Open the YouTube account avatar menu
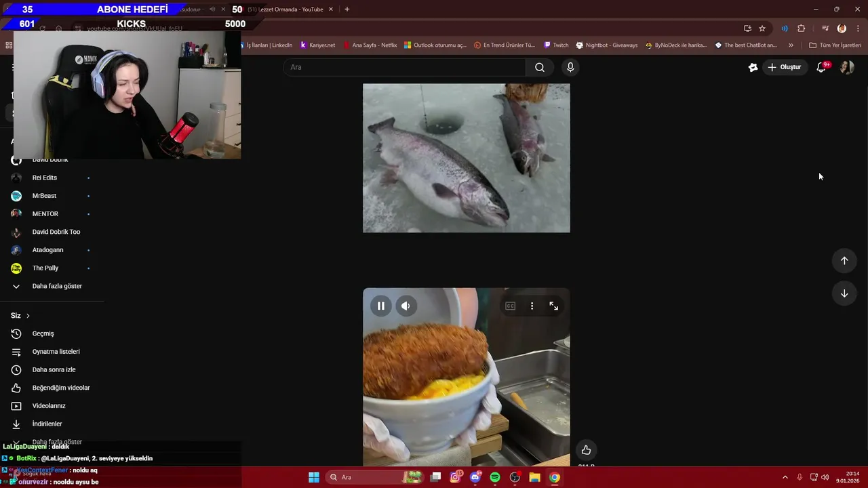The image size is (868, 488). pyautogui.click(x=847, y=67)
